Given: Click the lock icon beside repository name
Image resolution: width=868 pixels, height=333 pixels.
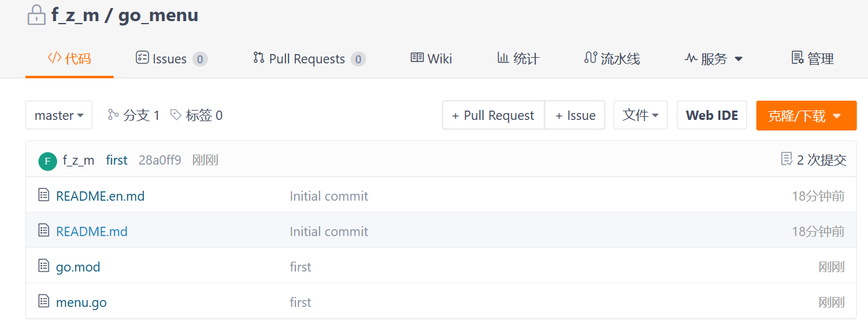Looking at the screenshot, I should [37, 15].
